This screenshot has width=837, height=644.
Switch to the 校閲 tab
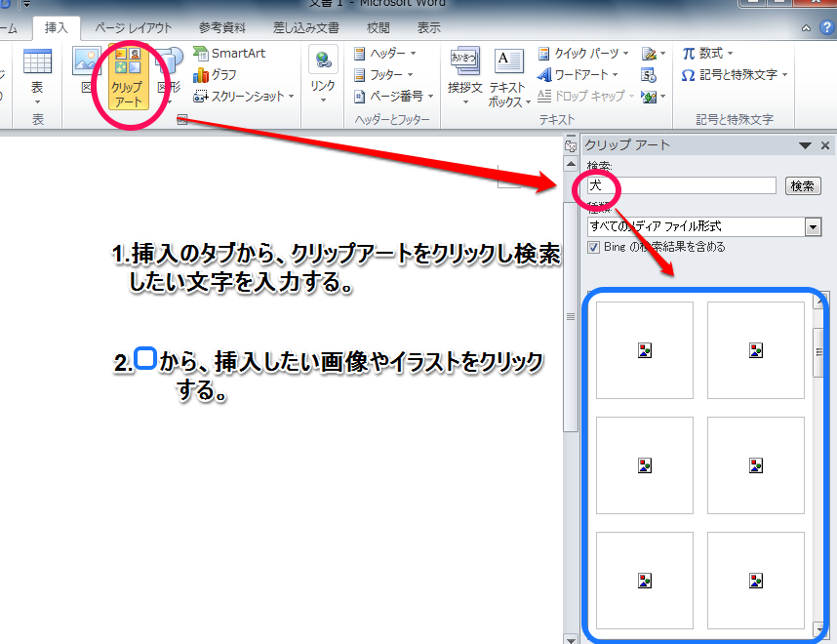(x=378, y=27)
